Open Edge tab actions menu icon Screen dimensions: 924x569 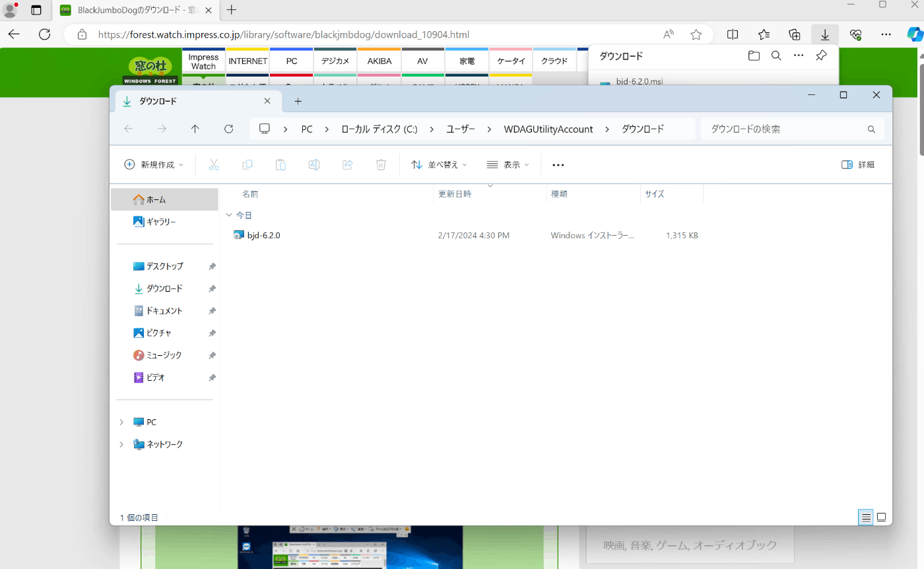pyautogui.click(x=36, y=10)
